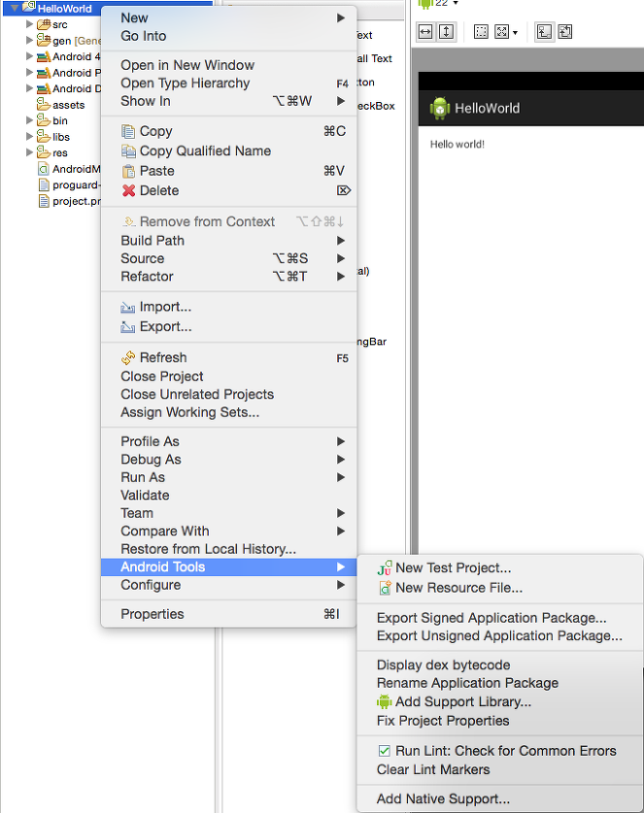Screen dimensions: 644x813
Task: Click the Copy Qualified Name icon
Action: (x=127, y=151)
